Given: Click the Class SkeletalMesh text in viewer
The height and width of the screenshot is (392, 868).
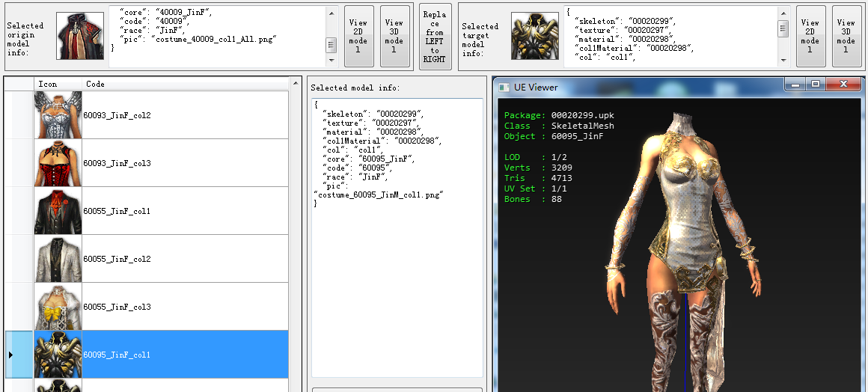Looking at the screenshot, I should pyautogui.click(x=559, y=126).
